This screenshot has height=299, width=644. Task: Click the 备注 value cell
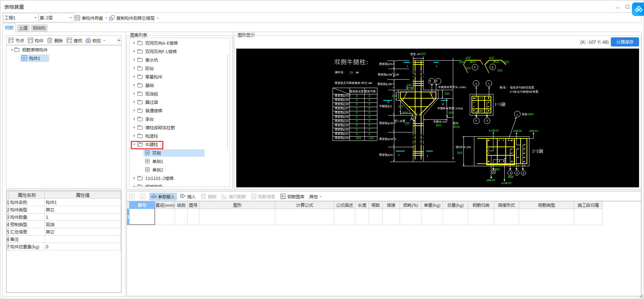[83, 239]
